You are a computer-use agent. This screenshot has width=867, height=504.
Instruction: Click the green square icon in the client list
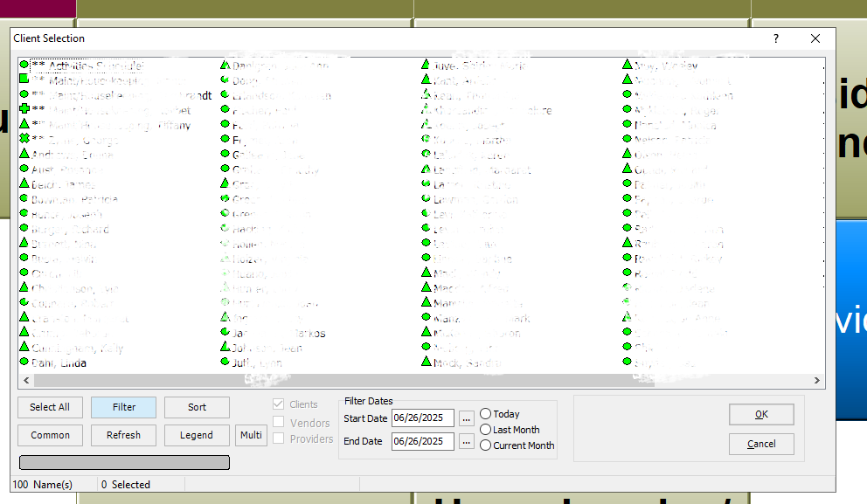tap(24, 79)
